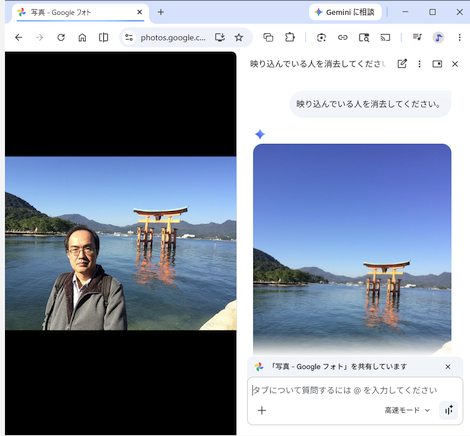Focus the Gemini prompt input field
The image size is (470, 436).
click(345, 390)
